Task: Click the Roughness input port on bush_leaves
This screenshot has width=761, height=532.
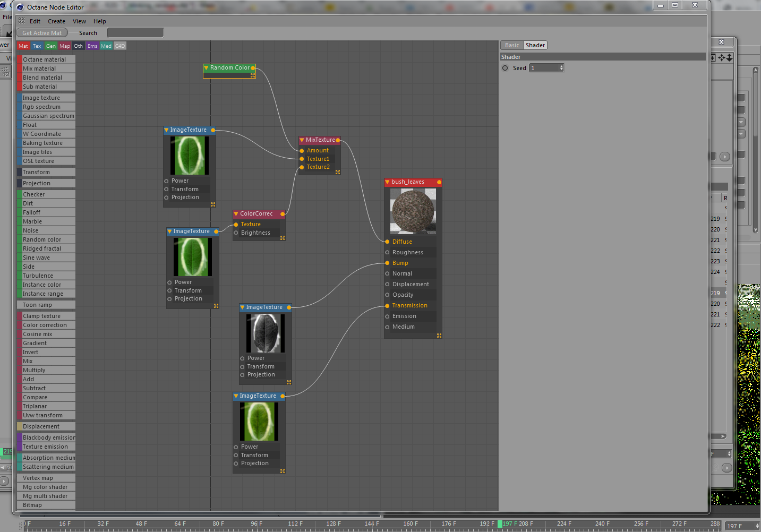Action: pos(387,252)
